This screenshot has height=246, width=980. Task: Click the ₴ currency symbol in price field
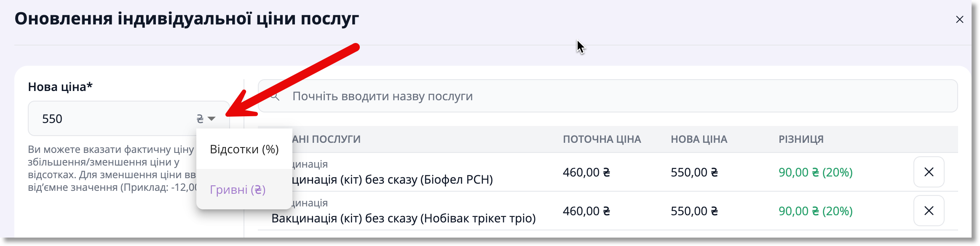coord(200,119)
